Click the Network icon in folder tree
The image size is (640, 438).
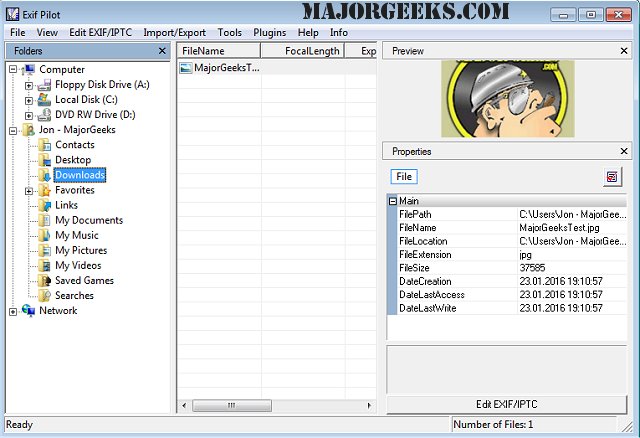coord(28,311)
